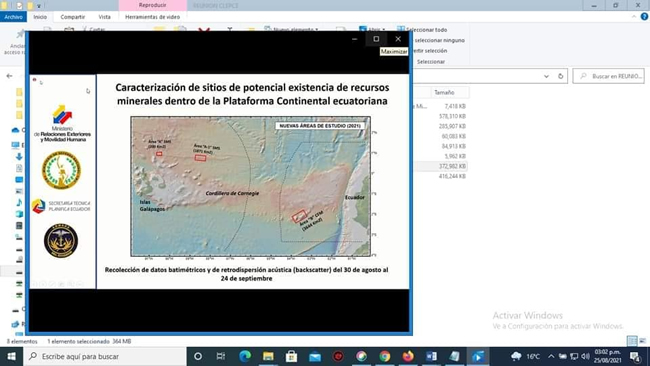Open Task View from the taskbar

tap(221, 356)
